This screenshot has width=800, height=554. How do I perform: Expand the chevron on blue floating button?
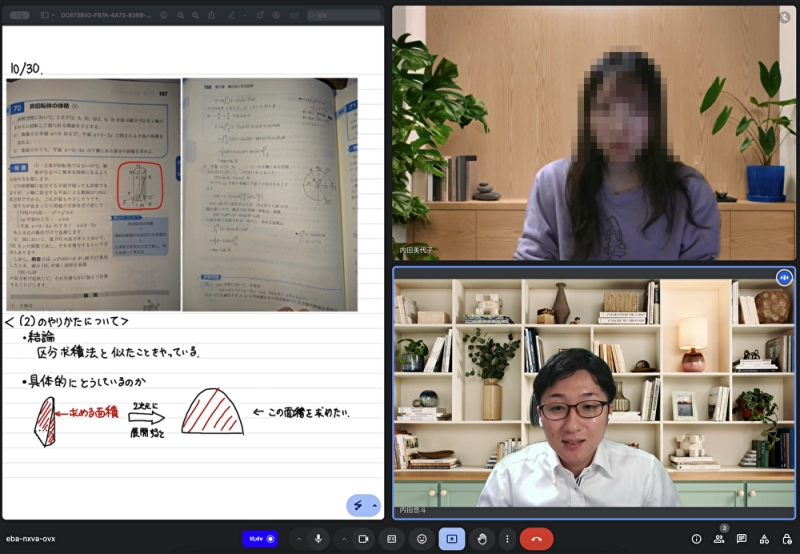375,506
